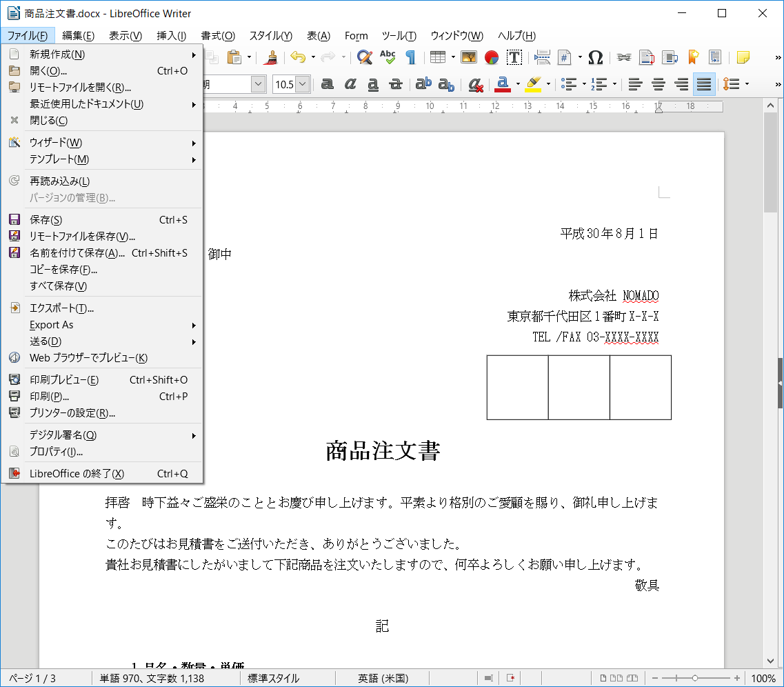784x687 pixels.
Task: Open the font size dropdown
Action: pyautogui.click(x=301, y=83)
